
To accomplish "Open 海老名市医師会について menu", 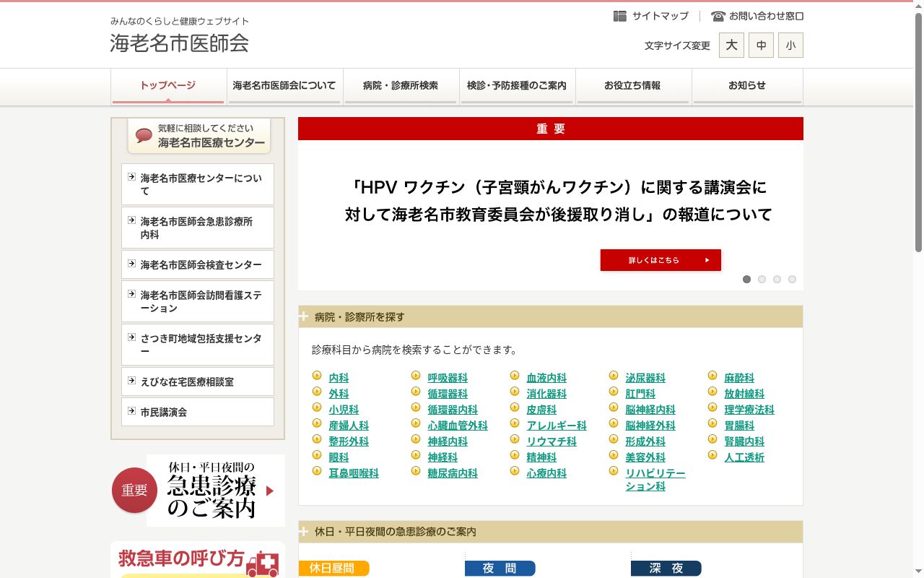I will (x=284, y=86).
